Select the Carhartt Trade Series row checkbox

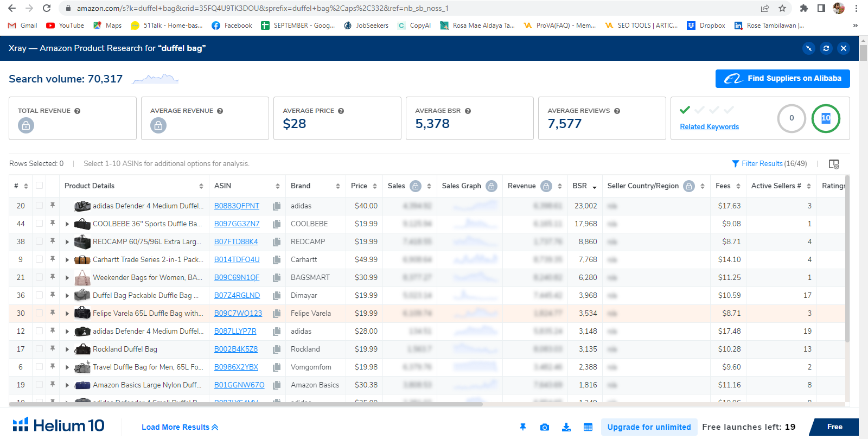(x=39, y=259)
